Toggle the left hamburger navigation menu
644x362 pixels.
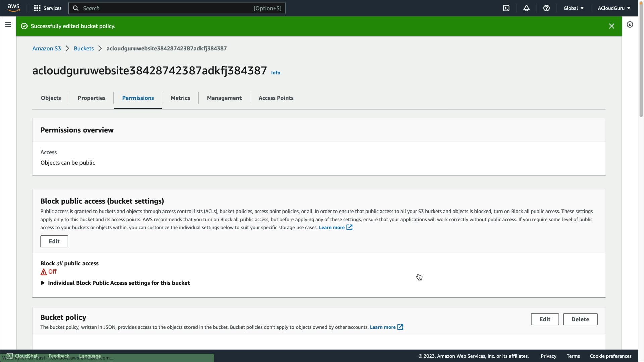point(8,24)
